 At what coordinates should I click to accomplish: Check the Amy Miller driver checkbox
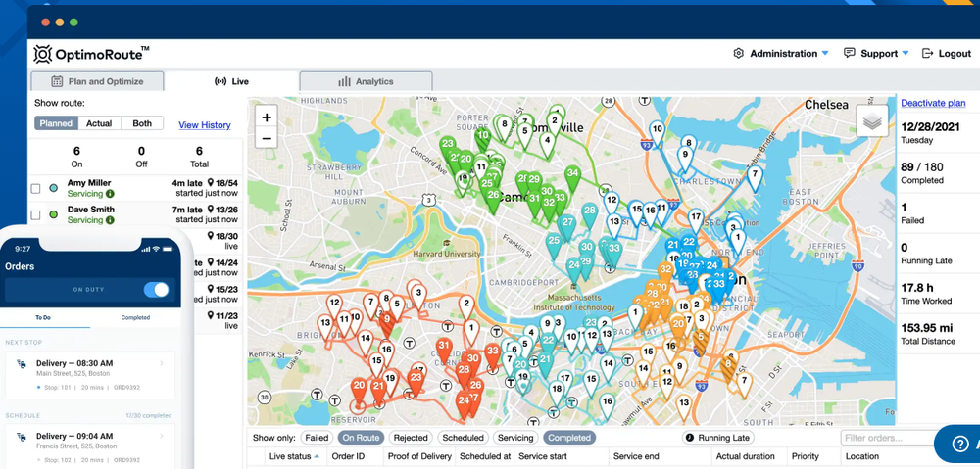36,188
